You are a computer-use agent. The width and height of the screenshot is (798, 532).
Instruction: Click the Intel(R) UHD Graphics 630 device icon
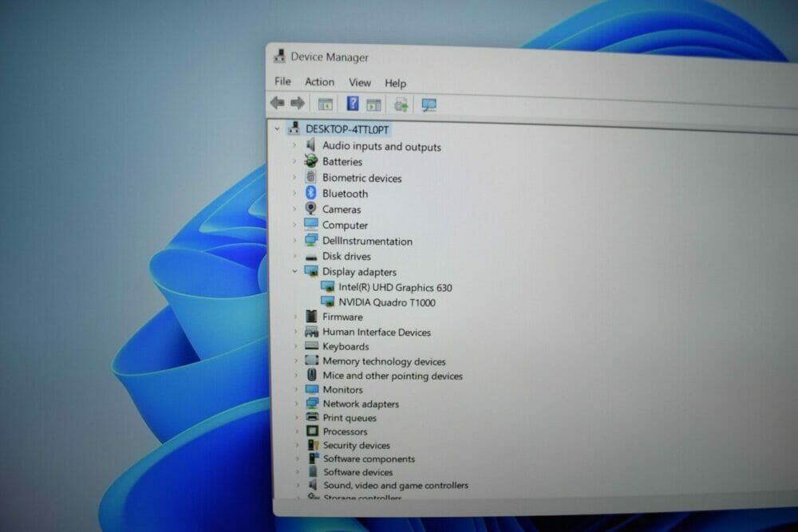tap(328, 287)
